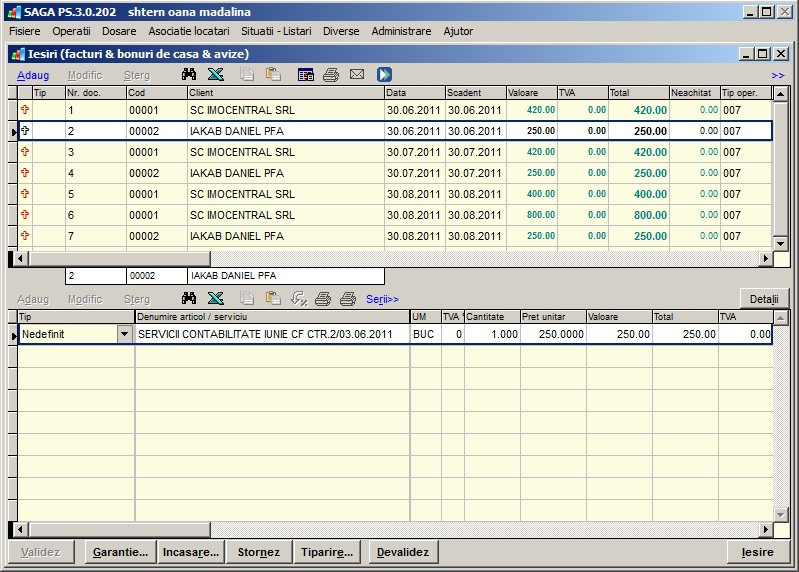This screenshot has width=799, height=572.
Task: Click the Tip oper. column header
Action: [x=745, y=93]
